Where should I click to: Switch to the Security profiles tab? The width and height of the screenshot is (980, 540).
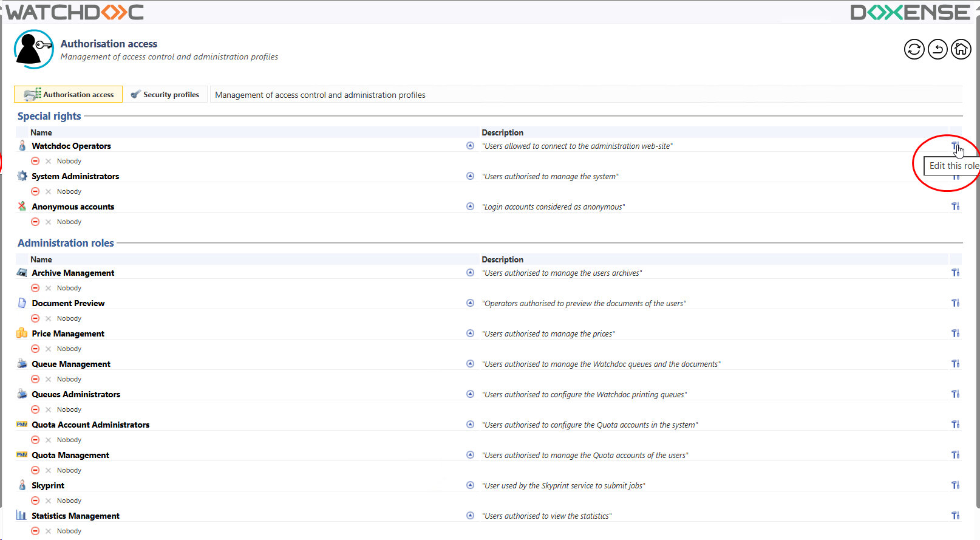click(165, 95)
